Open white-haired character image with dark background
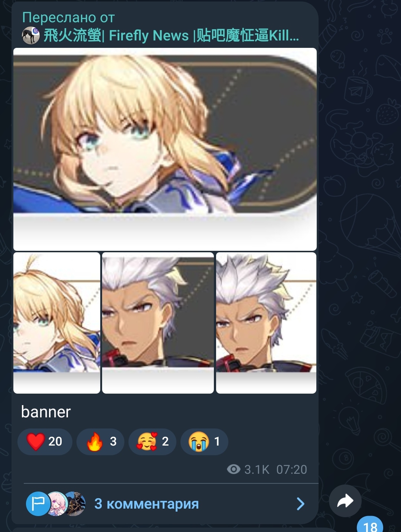The height and width of the screenshot is (532, 401). coord(158,323)
